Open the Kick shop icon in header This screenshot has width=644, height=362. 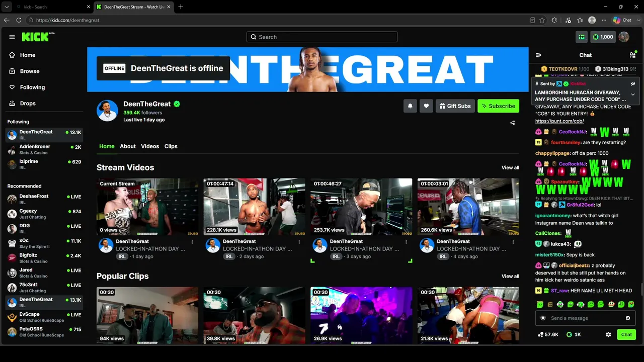tap(582, 37)
